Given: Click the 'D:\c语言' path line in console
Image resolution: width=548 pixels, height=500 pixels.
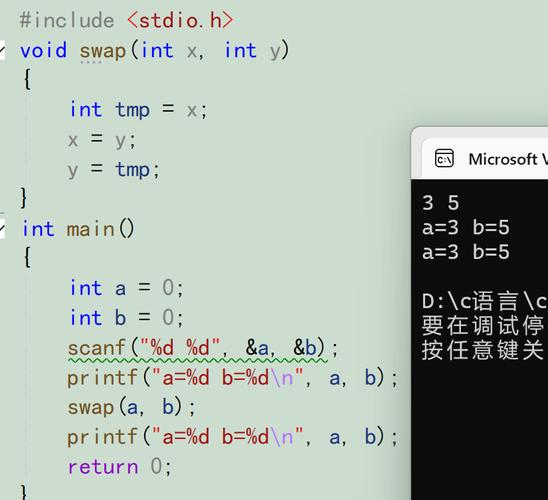Looking at the screenshot, I should coord(485,301).
